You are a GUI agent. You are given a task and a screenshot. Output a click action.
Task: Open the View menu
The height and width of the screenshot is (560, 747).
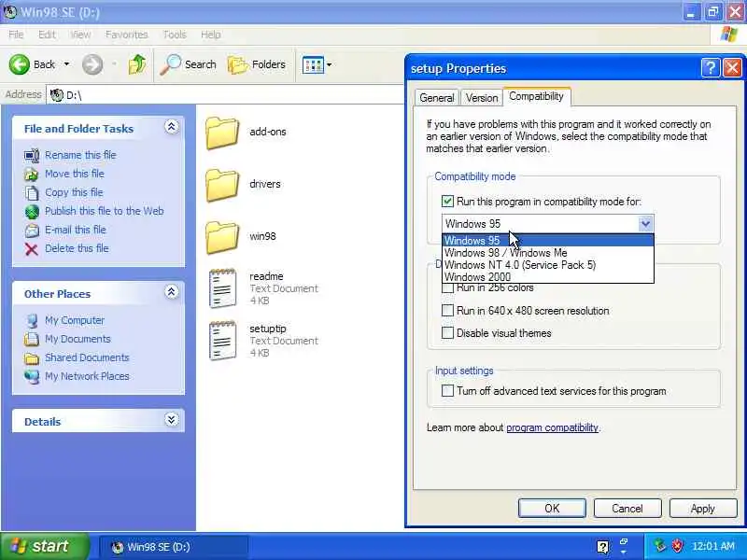(x=80, y=35)
